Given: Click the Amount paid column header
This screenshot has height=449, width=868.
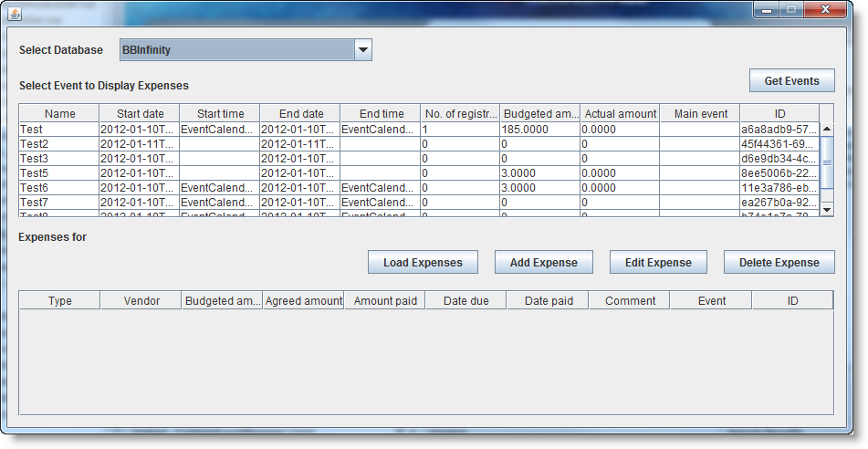Looking at the screenshot, I should (x=385, y=300).
